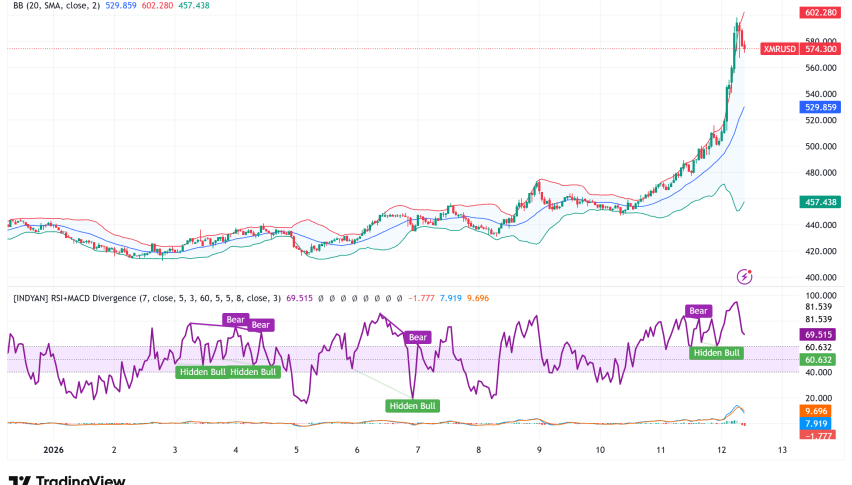Screen dimensions: 852x485
Task: Click the red 602.280 upper band label
Action: click(x=821, y=13)
